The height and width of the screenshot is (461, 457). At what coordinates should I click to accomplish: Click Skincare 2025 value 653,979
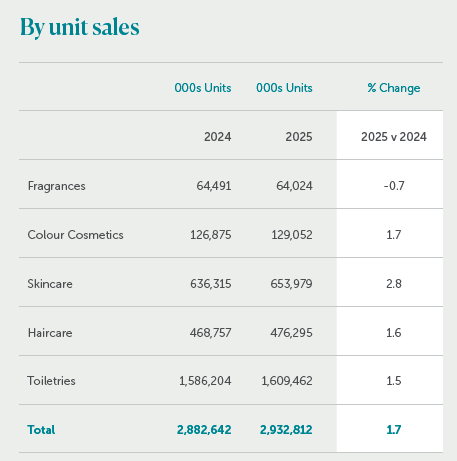[291, 284]
